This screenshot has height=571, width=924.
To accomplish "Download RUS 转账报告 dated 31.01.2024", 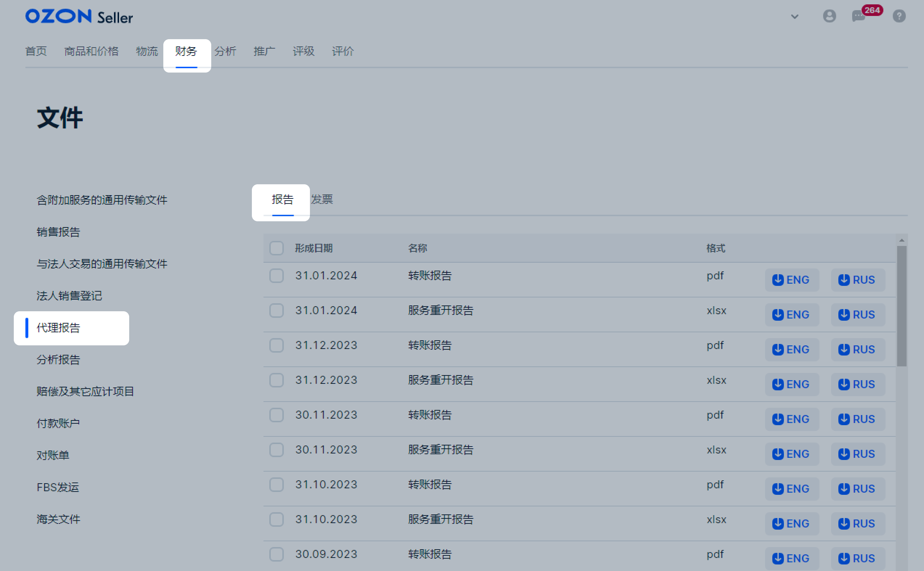I will click(x=858, y=280).
